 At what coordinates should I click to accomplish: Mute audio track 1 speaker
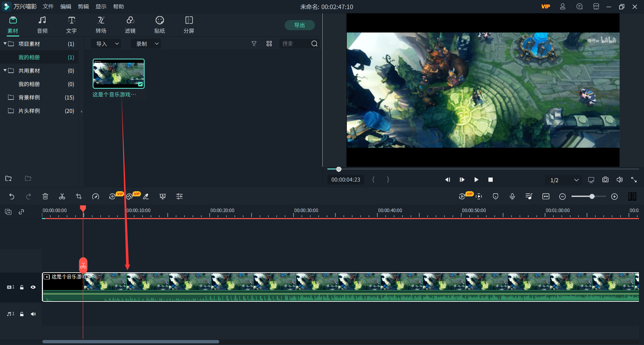click(33, 314)
